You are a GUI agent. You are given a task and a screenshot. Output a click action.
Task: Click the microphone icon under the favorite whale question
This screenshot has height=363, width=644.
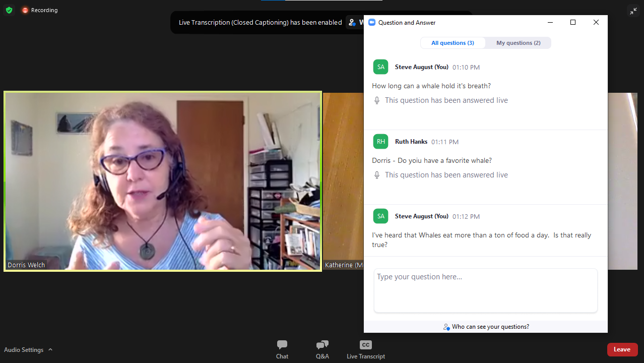coord(376,175)
